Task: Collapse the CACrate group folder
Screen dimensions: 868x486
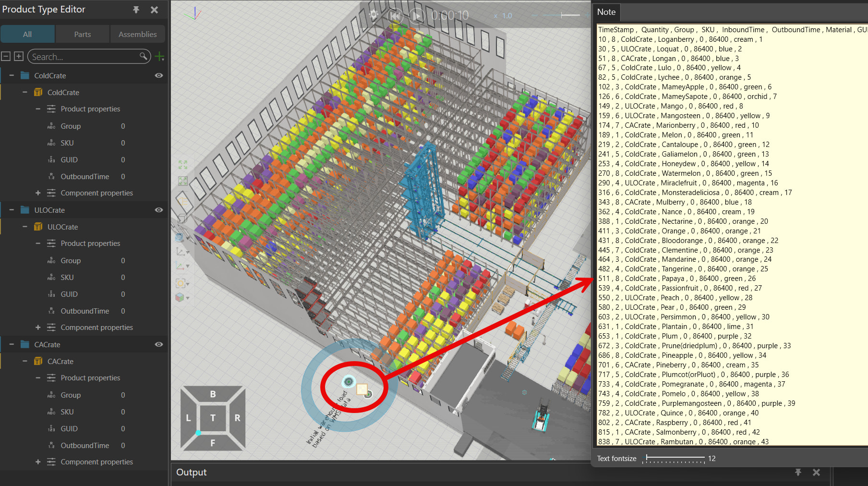Action: click(x=12, y=345)
